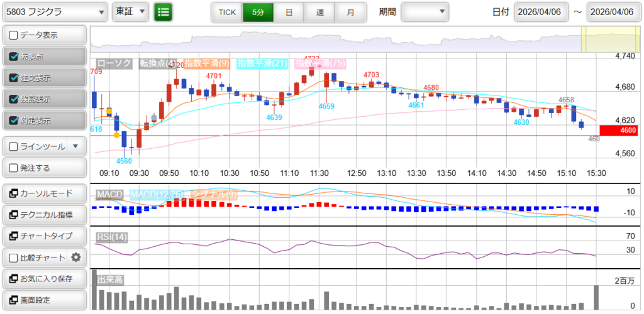Open the 東証 market dropdown
This screenshot has height=314, width=644.
[130, 12]
